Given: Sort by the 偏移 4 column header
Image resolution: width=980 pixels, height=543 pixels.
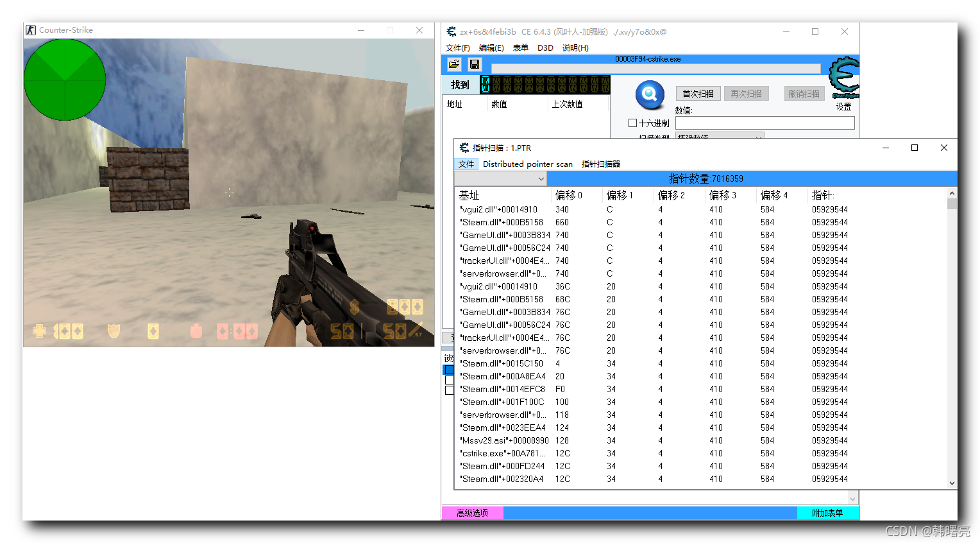Looking at the screenshot, I should click(x=782, y=195).
